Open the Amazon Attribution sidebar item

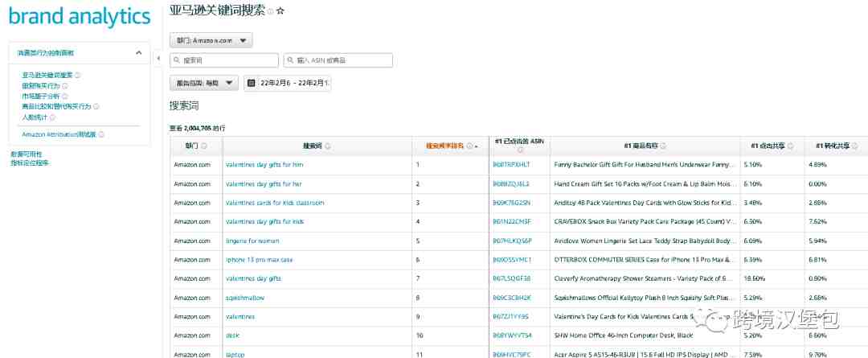click(x=59, y=134)
